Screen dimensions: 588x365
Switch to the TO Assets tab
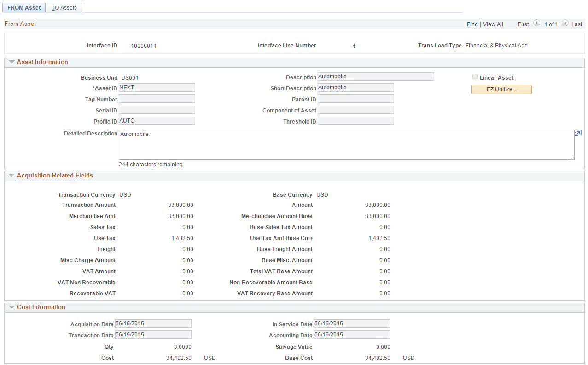coord(64,7)
